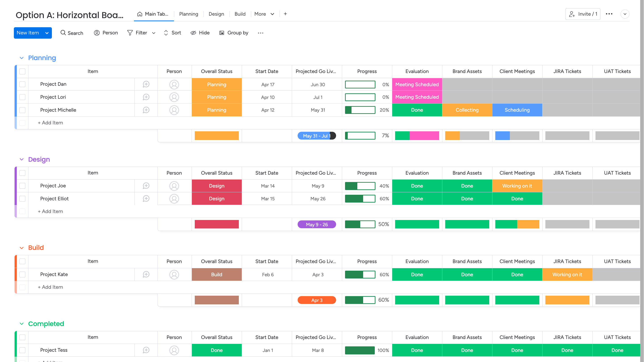The image size is (644, 362).
Task: Assign a person to Project Kate via avatar icon
Action: (174, 274)
